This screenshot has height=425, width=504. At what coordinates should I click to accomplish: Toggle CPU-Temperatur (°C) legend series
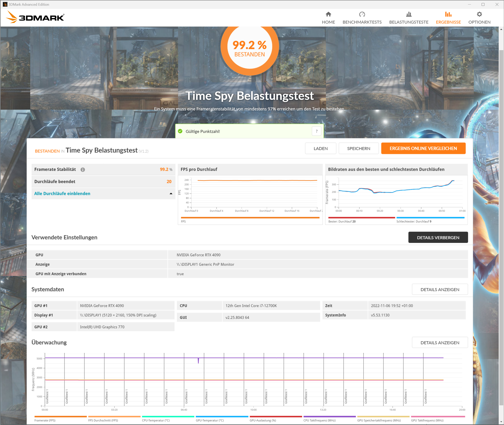coord(168,419)
